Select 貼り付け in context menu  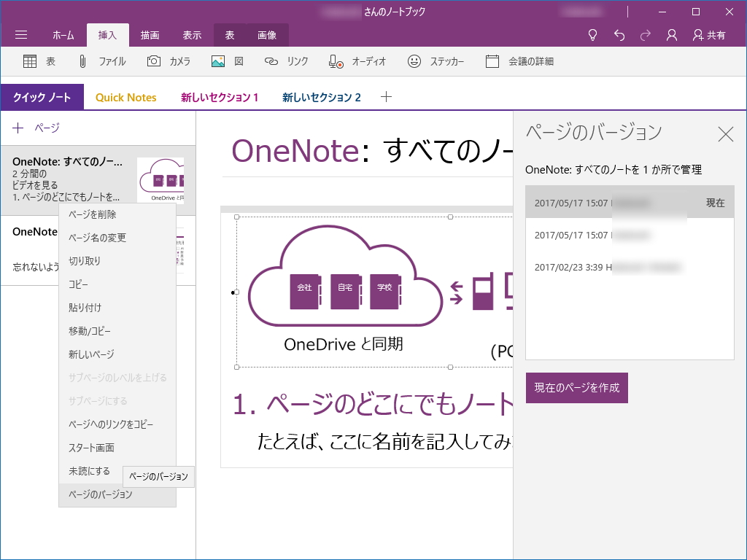pos(117,308)
